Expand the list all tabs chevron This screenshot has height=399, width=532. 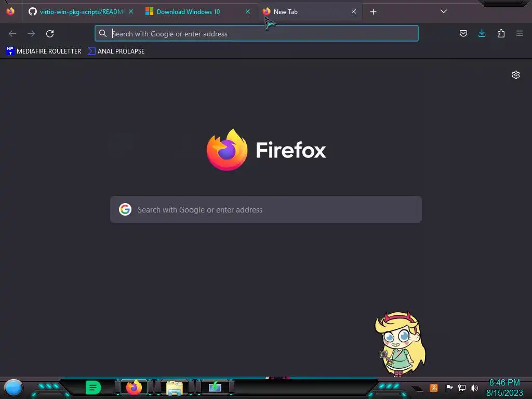444,11
